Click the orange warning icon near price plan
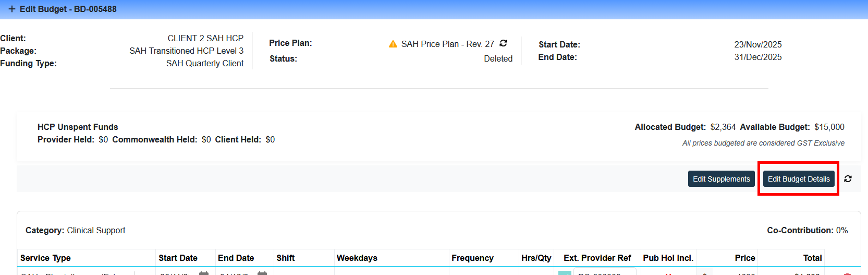 pos(393,44)
